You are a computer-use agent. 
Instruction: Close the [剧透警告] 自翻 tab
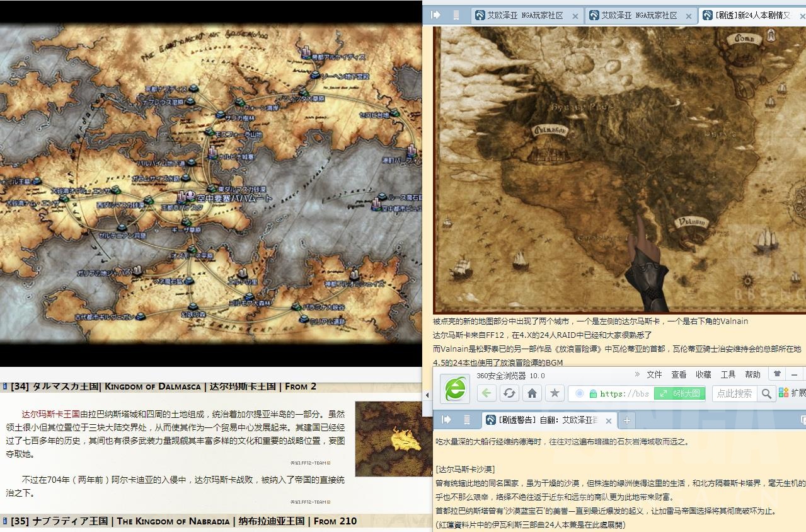coord(609,420)
